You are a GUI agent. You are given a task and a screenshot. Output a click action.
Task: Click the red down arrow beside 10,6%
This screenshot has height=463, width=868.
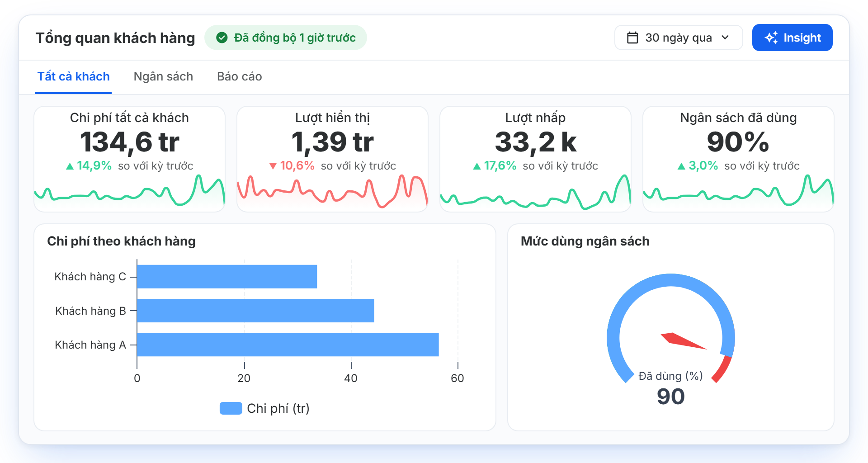tap(273, 166)
